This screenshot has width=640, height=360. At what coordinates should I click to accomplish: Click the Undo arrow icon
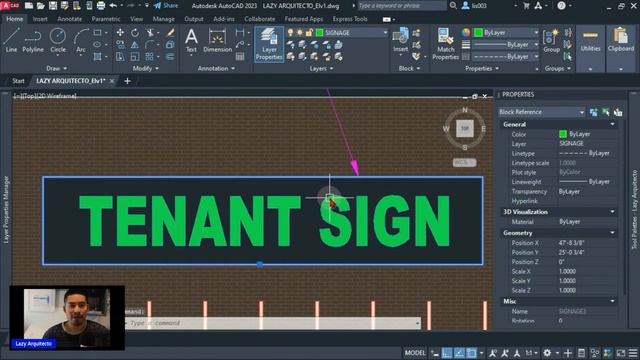113,6
